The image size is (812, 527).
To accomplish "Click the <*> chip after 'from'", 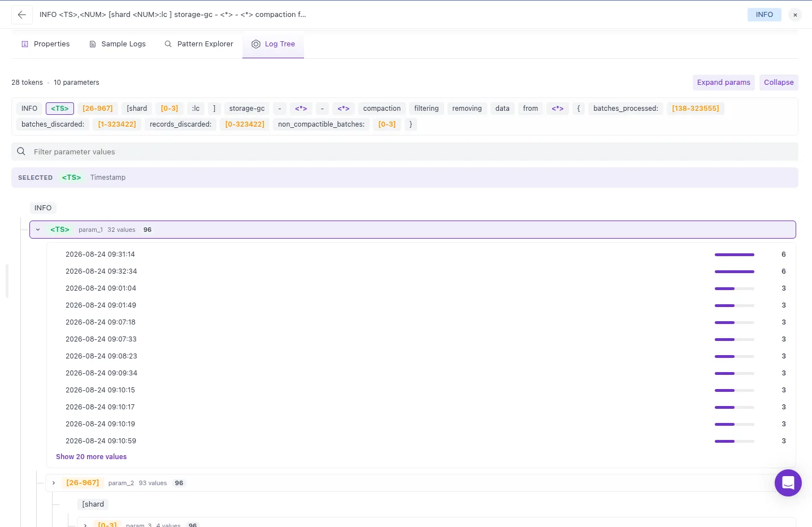I will pyautogui.click(x=558, y=109).
